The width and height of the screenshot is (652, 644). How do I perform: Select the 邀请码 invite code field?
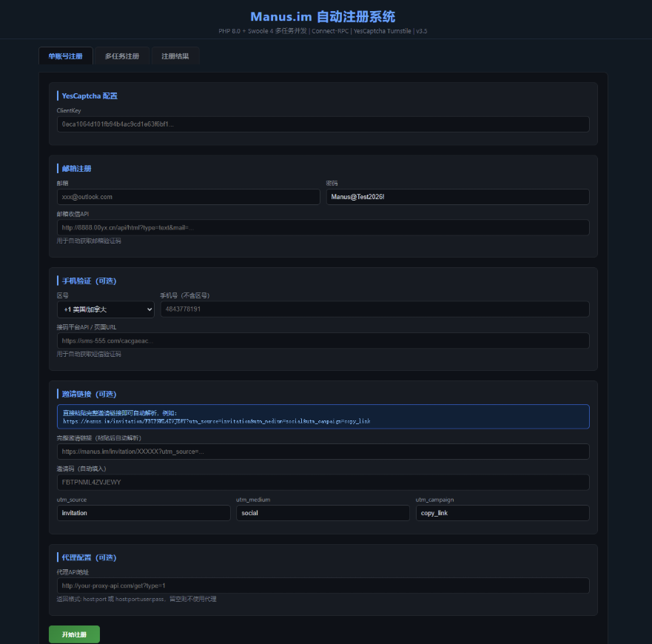[x=323, y=483]
